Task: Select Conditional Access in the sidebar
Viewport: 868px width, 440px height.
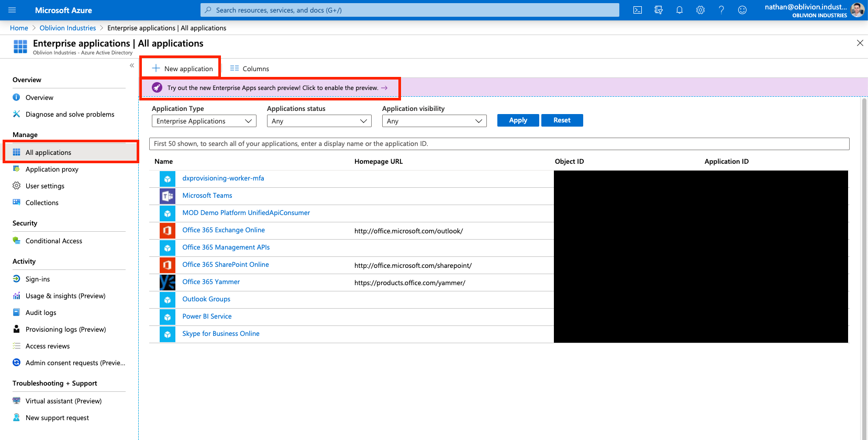Action: (53, 241)
